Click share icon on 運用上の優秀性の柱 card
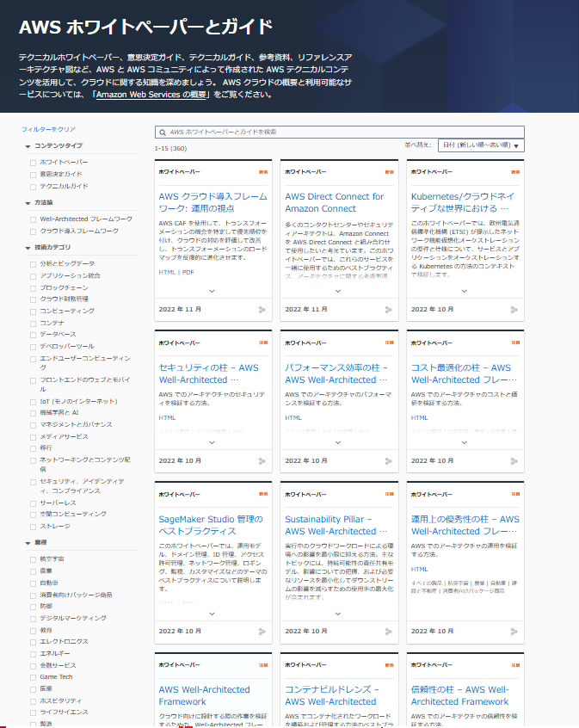Screen dimensions: 579x728 (x=514, y=632)
